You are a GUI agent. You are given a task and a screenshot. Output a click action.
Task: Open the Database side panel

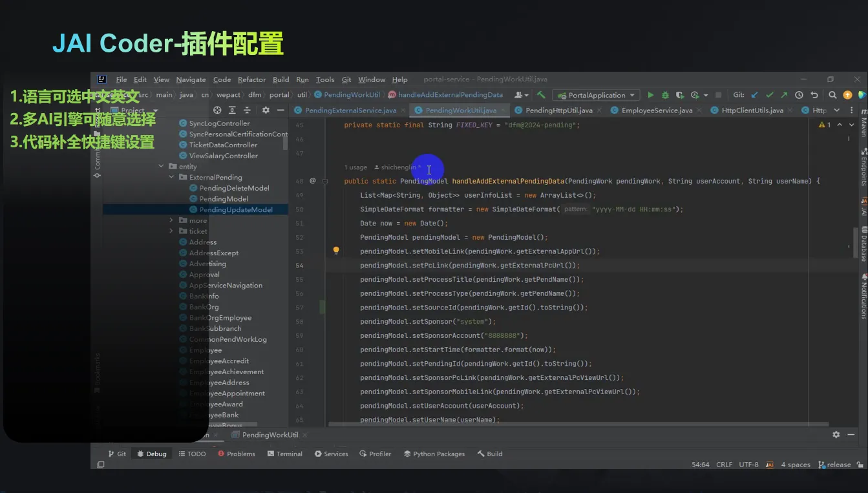[x=863, y=244]
